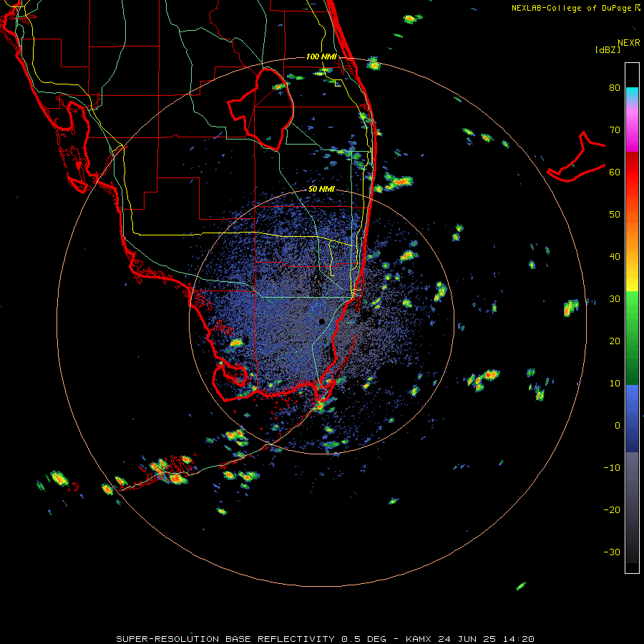Click the 40 value on the dBZ scale

point(615,257)
